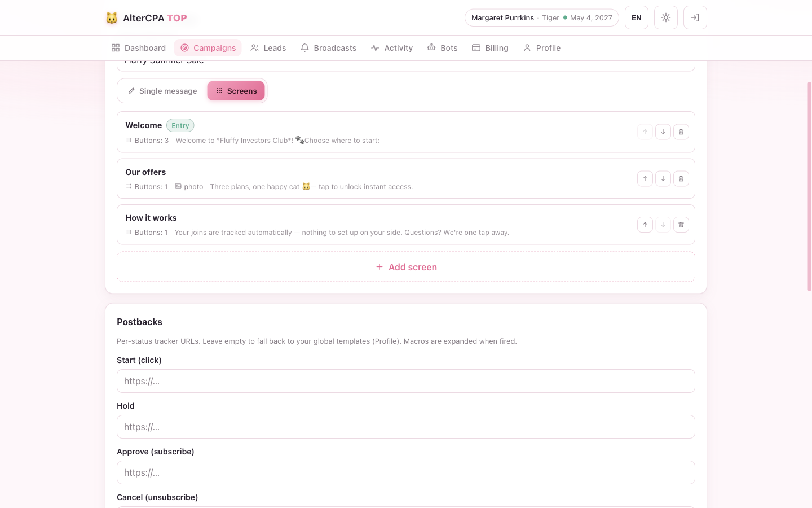Switch to the Activity tab

(x=392, y=48)
